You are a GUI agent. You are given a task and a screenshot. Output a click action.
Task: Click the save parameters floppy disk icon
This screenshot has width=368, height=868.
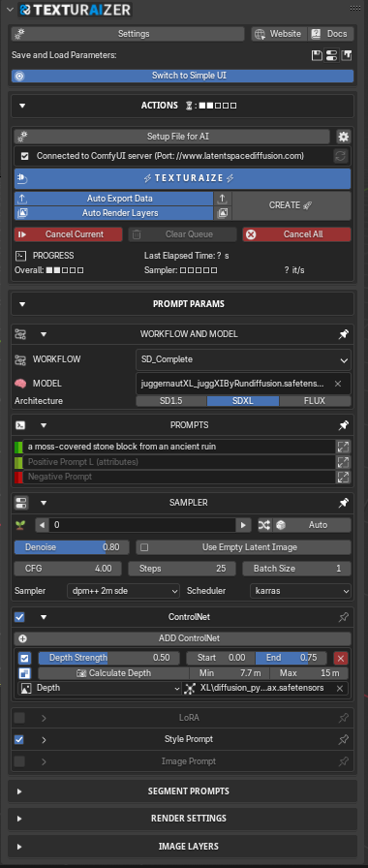(x=317, y=55)
